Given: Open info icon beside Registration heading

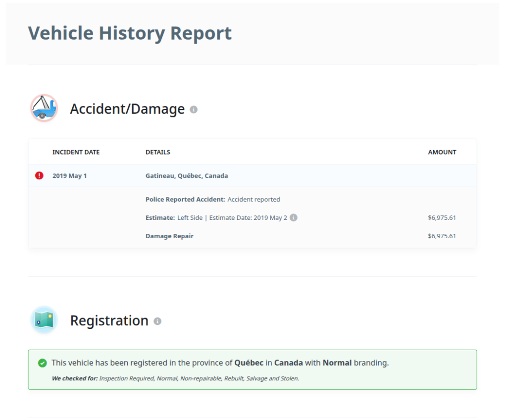Looking at the screenshot, I should [157, 321].
